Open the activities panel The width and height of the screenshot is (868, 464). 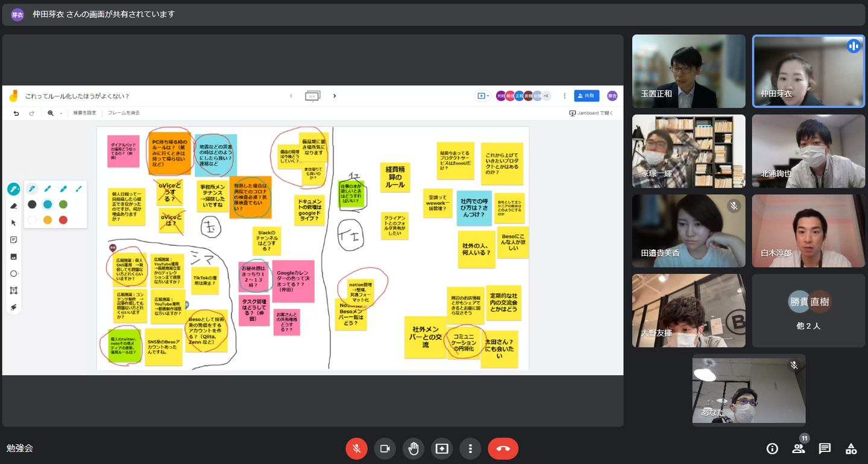coord(851,448)
